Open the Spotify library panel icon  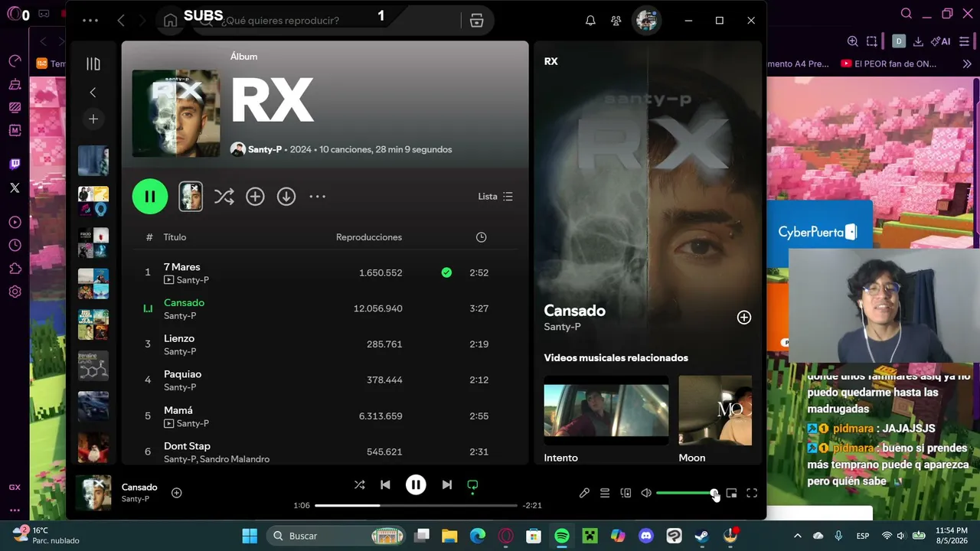point(93,64)
